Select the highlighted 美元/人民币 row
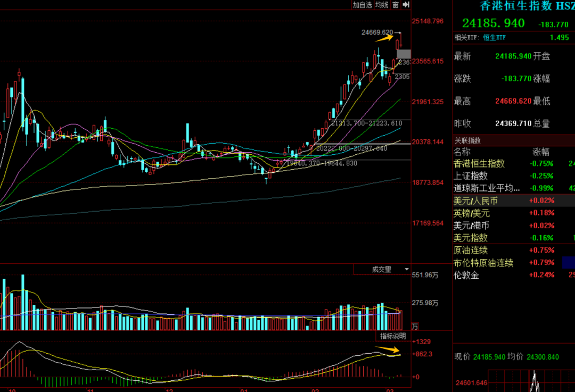Viewport: 575px width, 392px height. pos(475,201)
